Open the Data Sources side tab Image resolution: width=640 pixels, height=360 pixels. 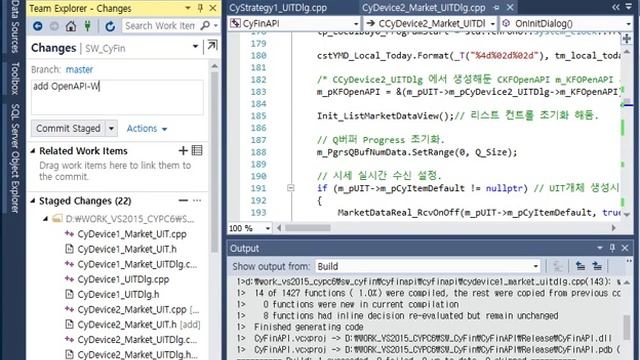tap(14, 27)
